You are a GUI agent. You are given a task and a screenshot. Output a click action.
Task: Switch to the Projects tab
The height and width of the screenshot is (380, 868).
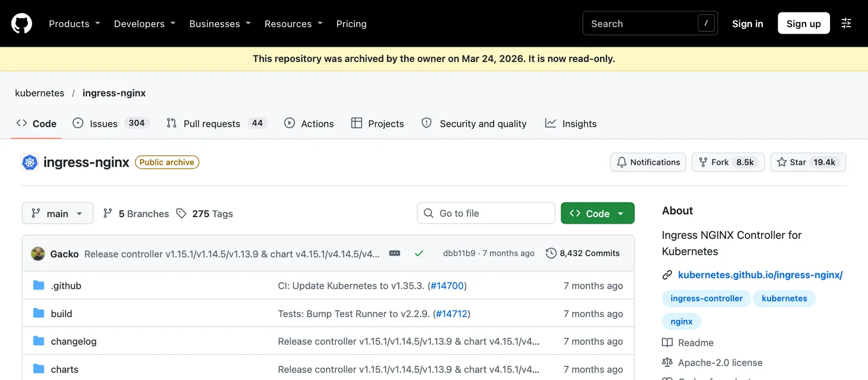[378, 124]
